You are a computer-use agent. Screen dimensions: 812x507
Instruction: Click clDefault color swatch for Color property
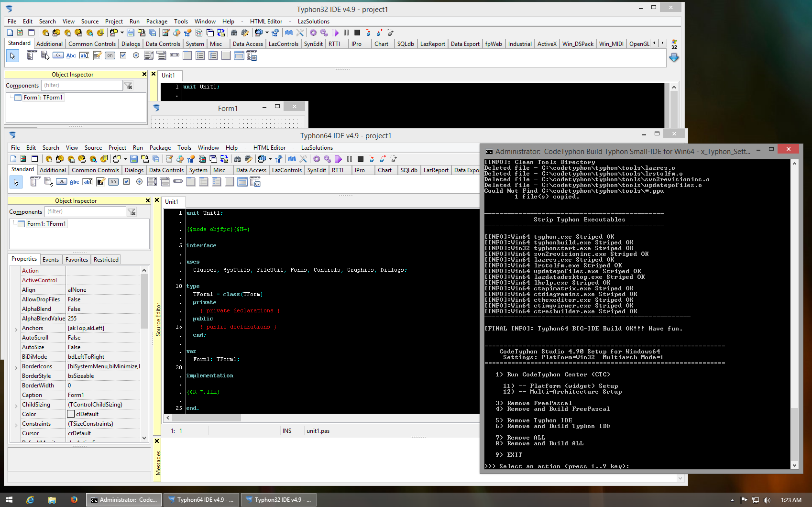click(x=71, y=414)
